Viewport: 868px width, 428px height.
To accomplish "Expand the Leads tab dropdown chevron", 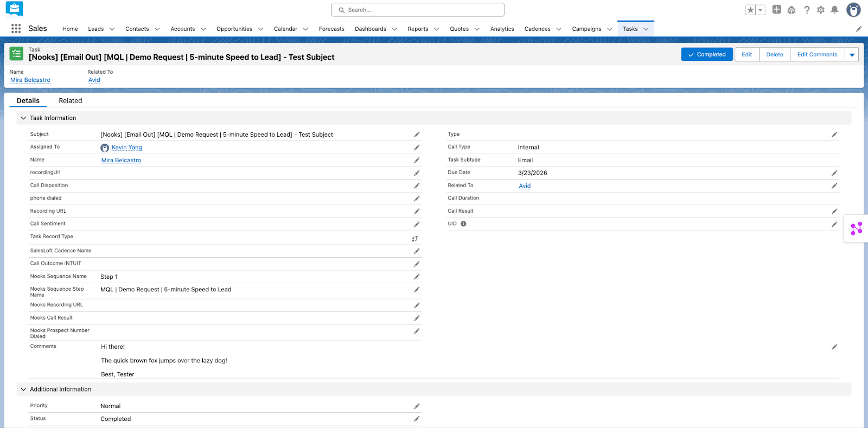I will (112, 29).
